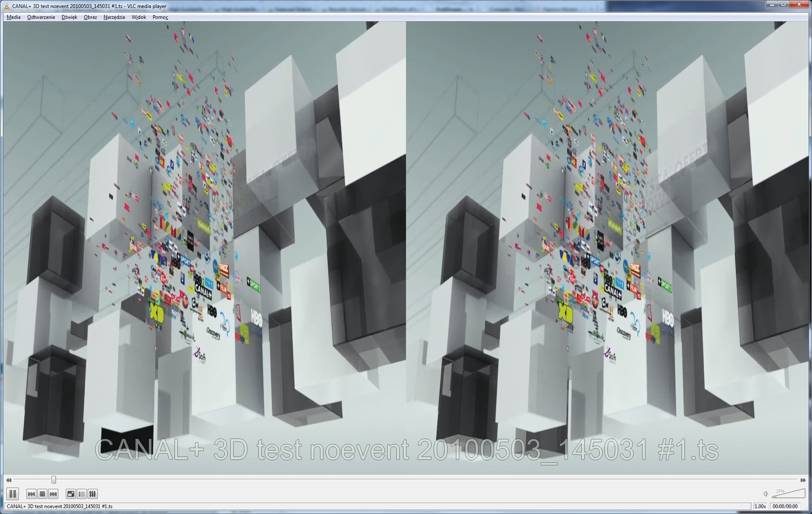Skip to the previous media item

pyautogui.click(x=31, y=494)
